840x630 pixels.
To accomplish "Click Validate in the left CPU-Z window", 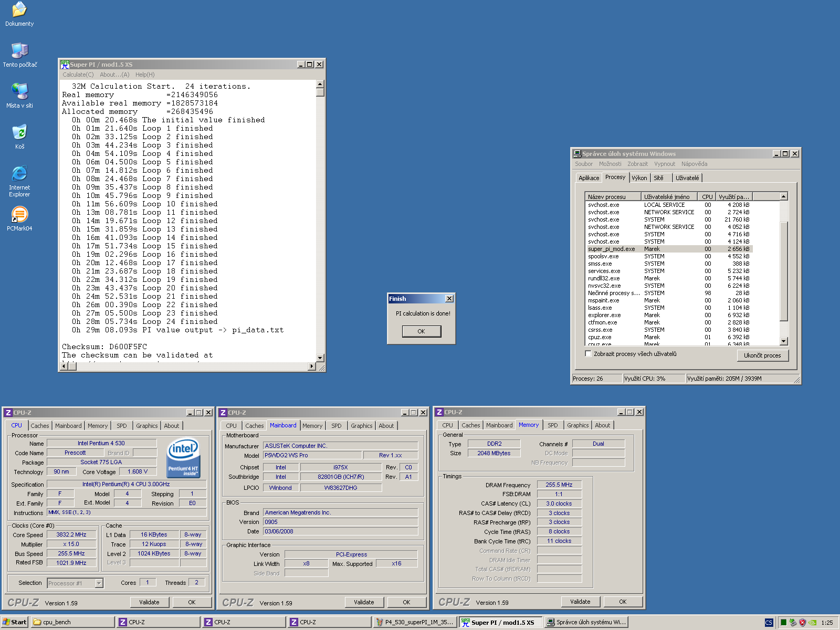I will 149,602.
